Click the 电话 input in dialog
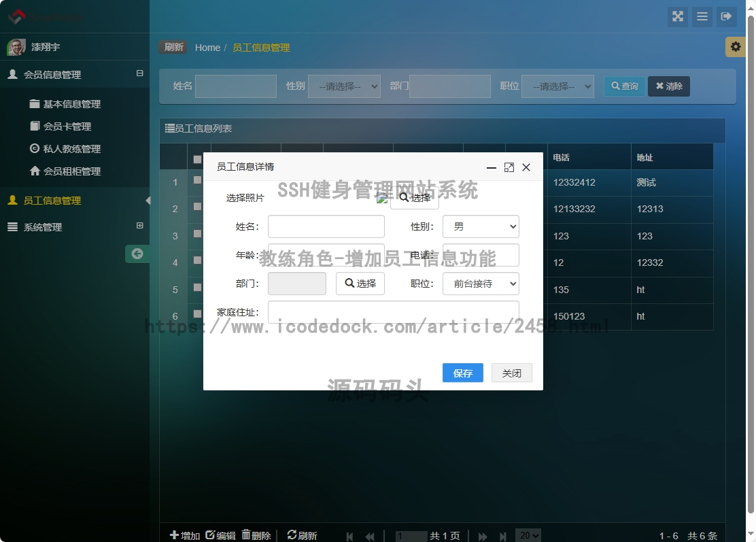Viewport: 756px width, 542px height. point(481,255)
